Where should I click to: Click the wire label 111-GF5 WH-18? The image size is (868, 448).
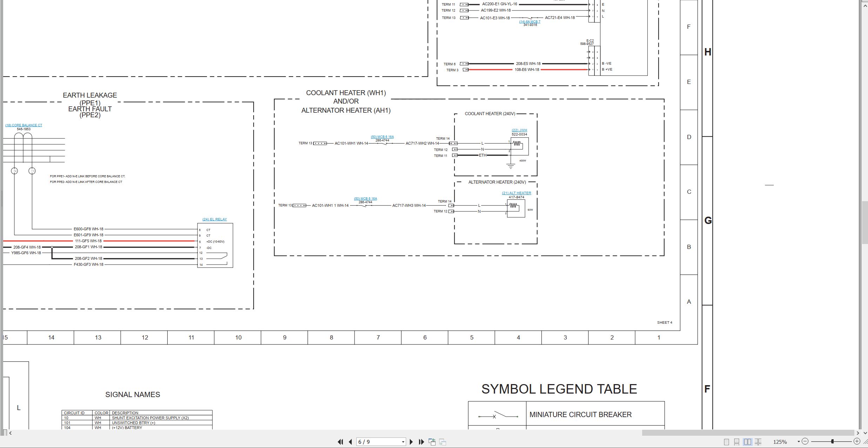(88, 241)
